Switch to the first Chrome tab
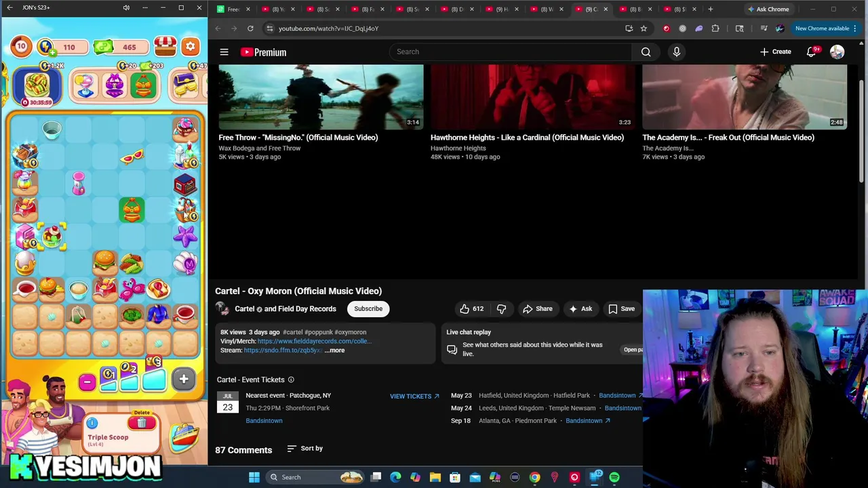 pyautogui.click(x=233, y=9)
